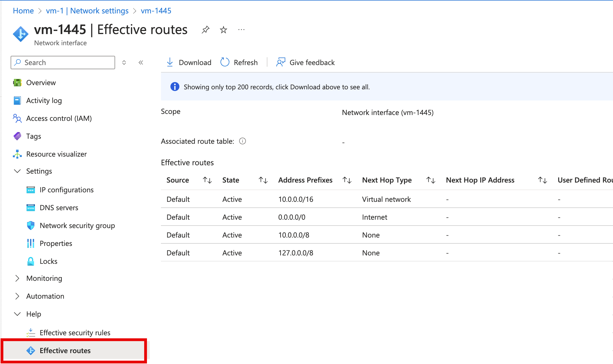The height and width of the screenshot is (364, 613).
Task: Click the Network security group shield icon
Action: coord(31,225)
